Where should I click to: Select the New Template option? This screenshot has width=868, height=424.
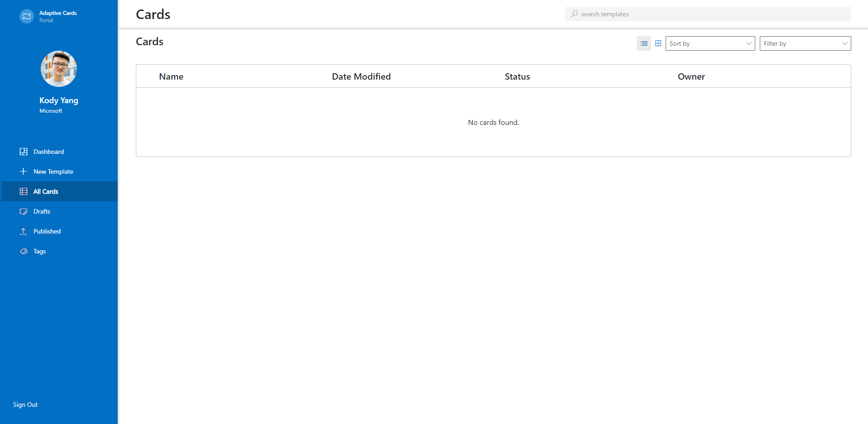[53, 172]
